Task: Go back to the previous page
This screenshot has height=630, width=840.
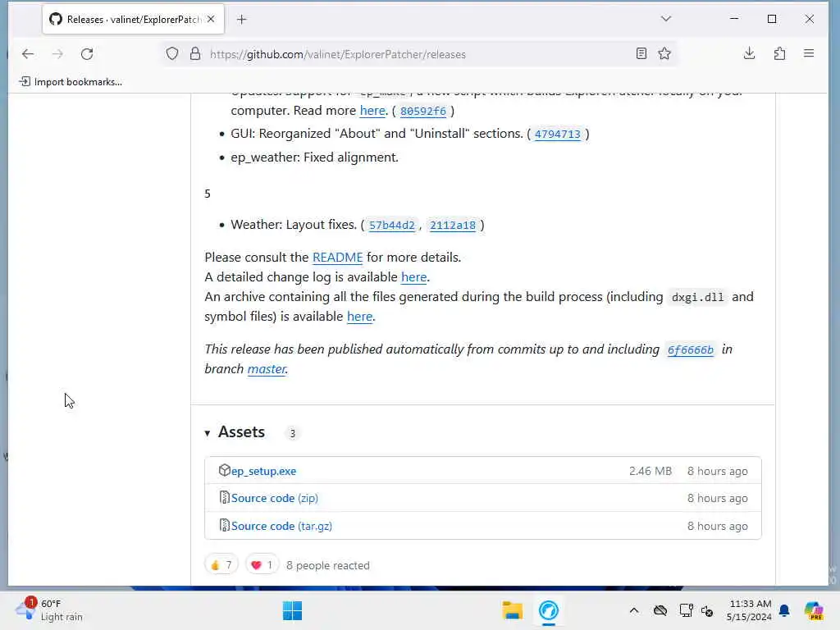Action: coord(28,53)
